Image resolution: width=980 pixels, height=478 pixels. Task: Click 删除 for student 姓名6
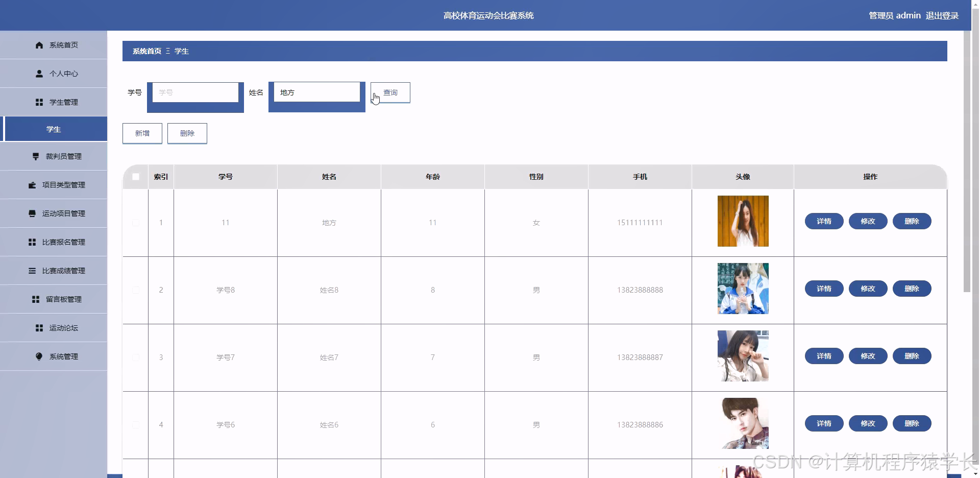pyautogui.click(x=912, y=423)
